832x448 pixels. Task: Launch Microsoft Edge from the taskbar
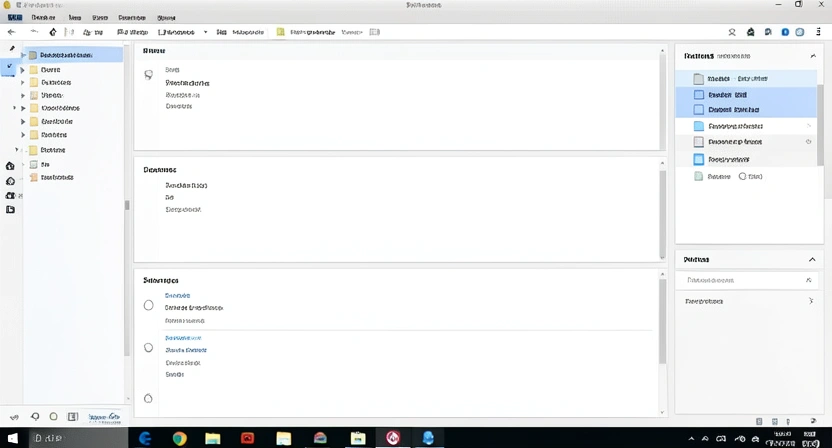tap(145, 438)
